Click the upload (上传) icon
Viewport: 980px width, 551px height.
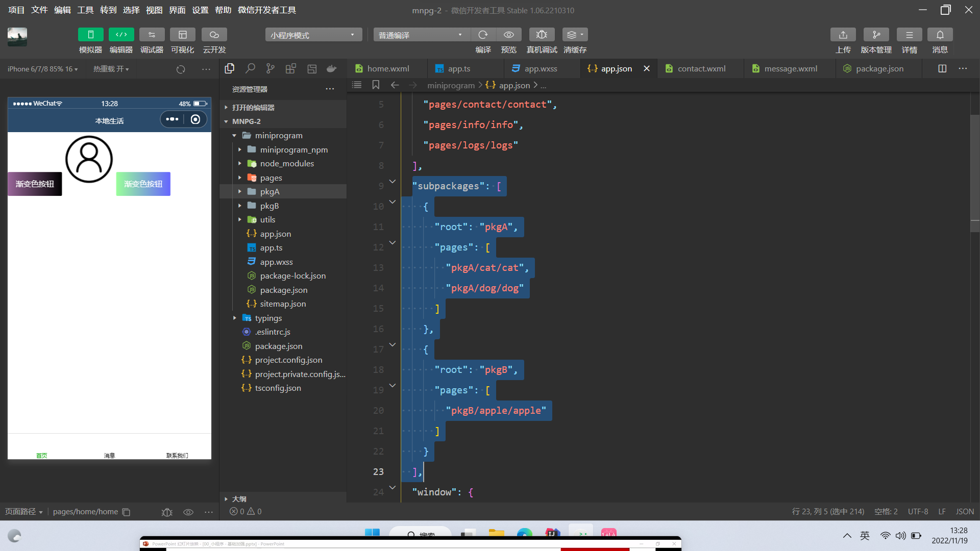click(x=843, y=35)
